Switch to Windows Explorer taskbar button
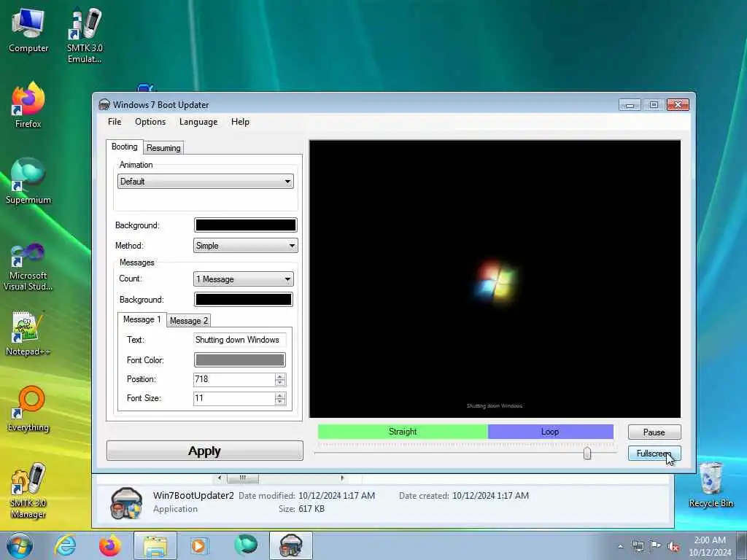Image resolution: width=747 pixels, height=560 pixels. click(155, 545)
